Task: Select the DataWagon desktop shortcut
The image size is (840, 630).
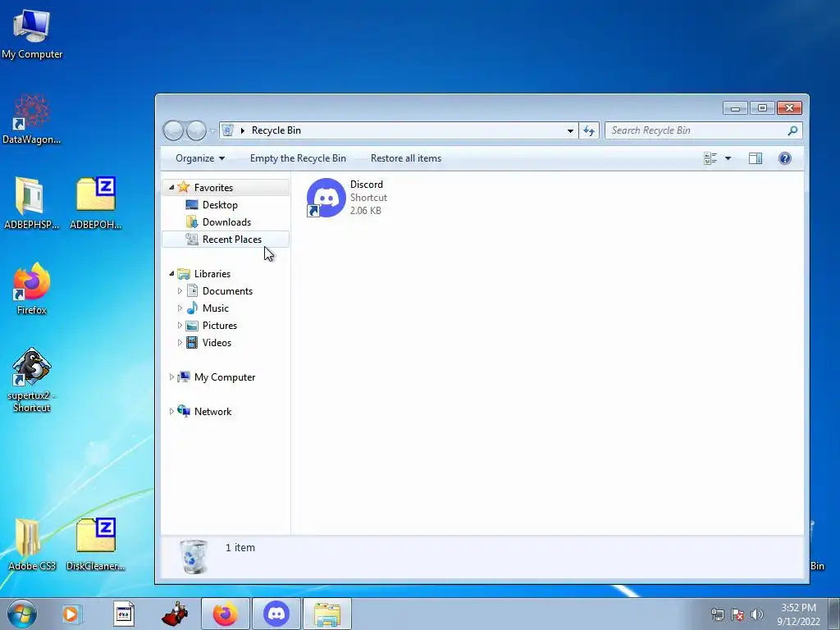Action: (32, 119)
